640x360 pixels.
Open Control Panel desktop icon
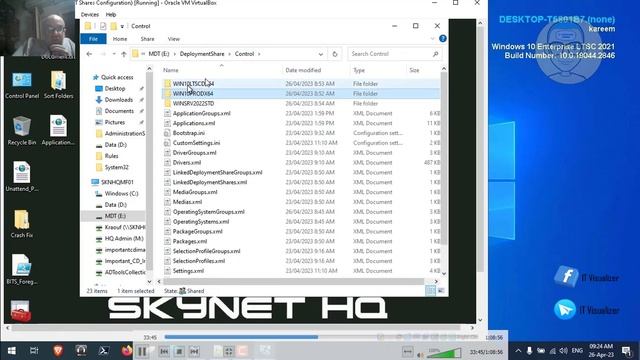click(22, 85)
